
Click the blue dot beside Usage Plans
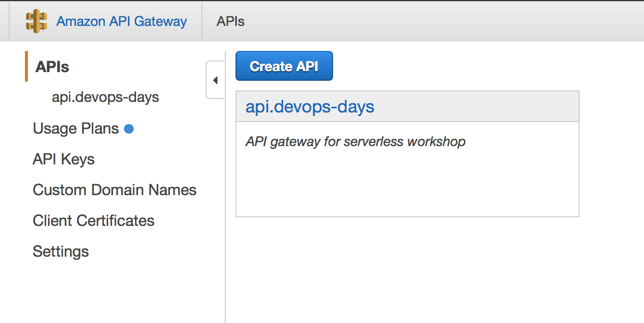point(128,129)
